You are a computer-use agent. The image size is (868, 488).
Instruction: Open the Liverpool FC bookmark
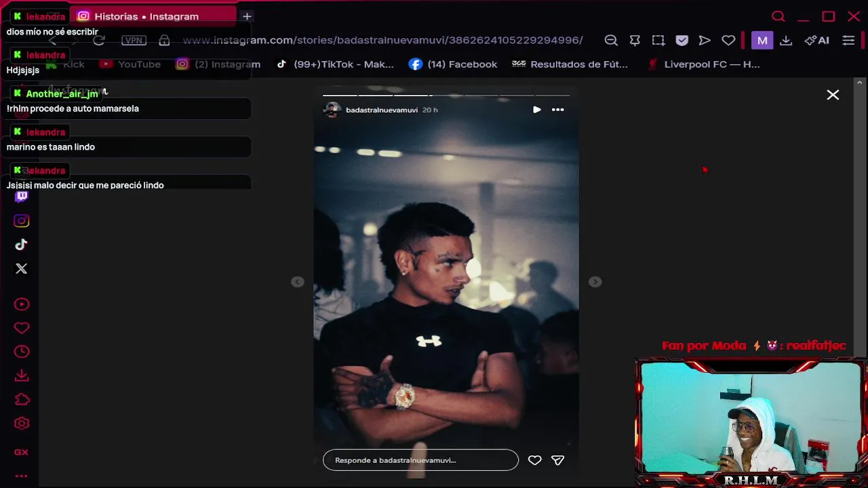click(703, 64)
